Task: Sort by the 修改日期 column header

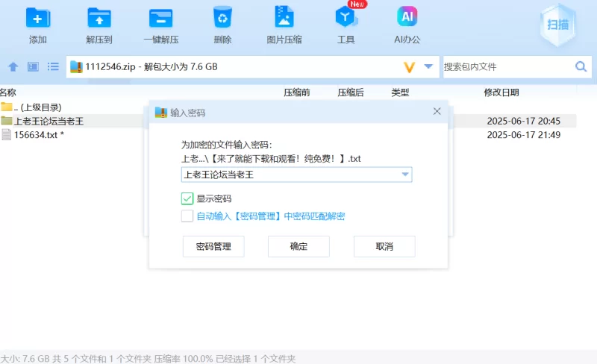Action: pyautogui.click(x=501, y=92)
